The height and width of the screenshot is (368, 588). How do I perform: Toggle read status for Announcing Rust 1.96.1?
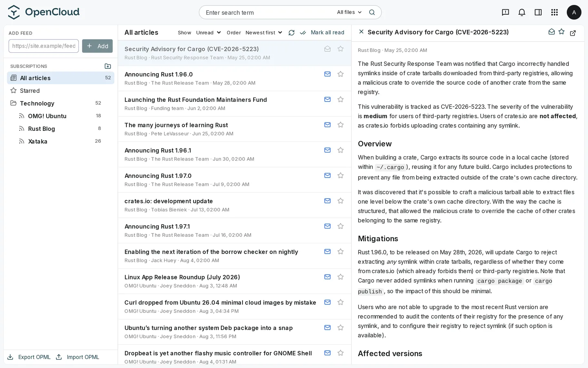[x=327, y=150]
